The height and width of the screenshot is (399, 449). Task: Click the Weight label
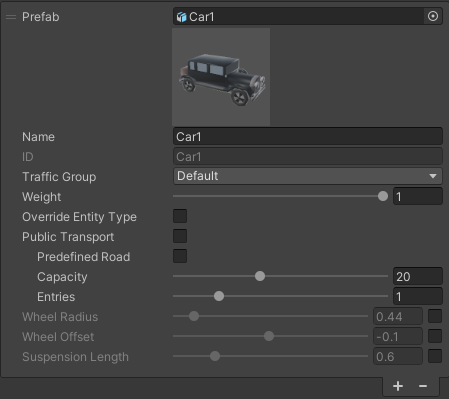point(42,197)
